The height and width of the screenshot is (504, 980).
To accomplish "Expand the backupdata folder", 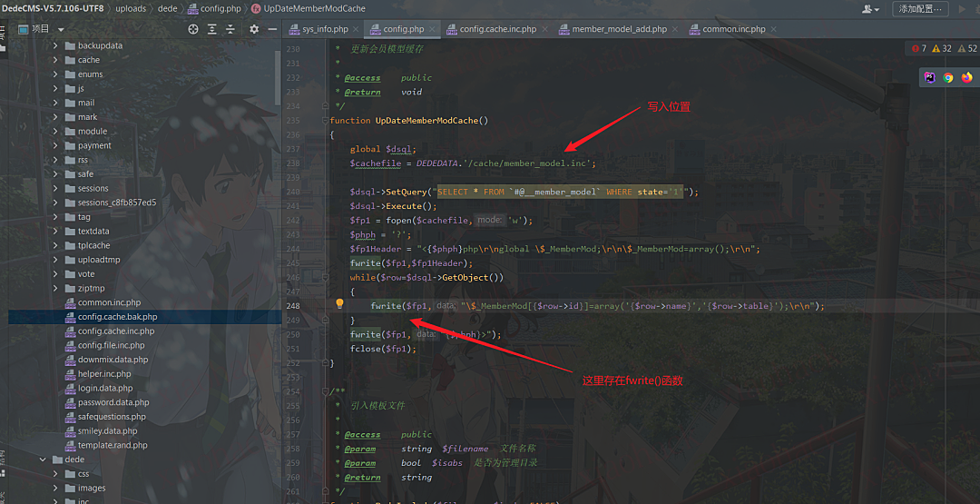I will click(55, 45).
